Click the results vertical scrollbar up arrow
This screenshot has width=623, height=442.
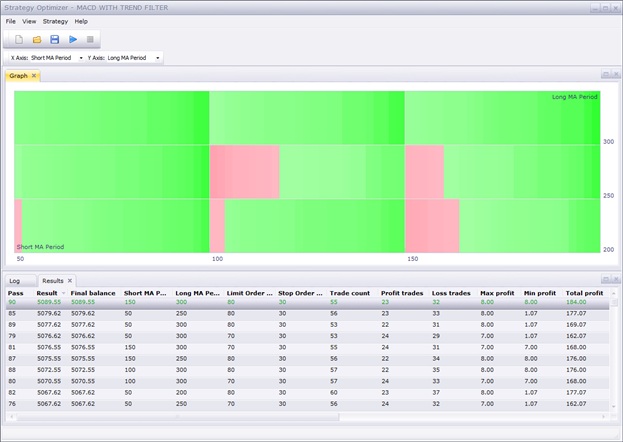[614, 293]
